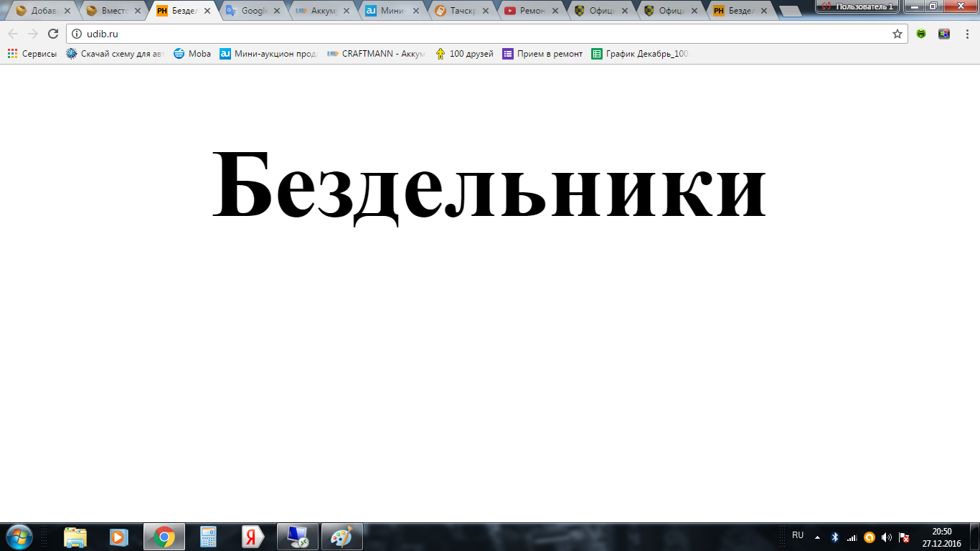This screenshot has width=980, height=551.
Task: Launch Paint from the taskbar
Action: (342, 537)
